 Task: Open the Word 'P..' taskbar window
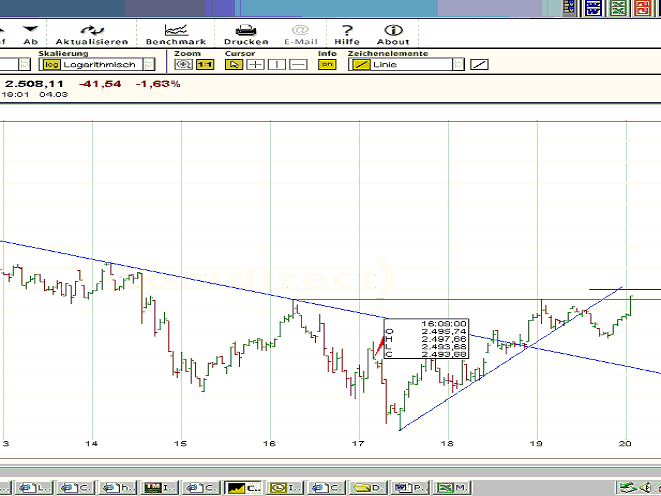[410, 488]
